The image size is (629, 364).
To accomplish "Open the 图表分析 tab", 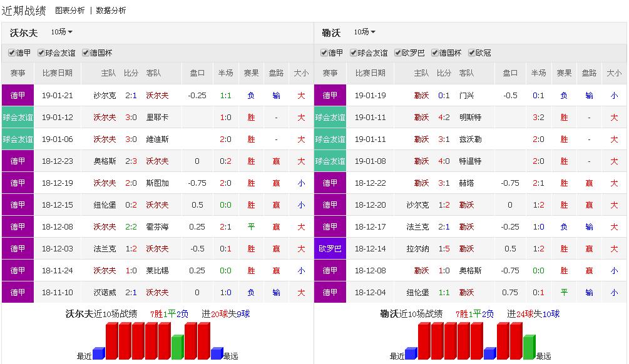I will [70, 11].
